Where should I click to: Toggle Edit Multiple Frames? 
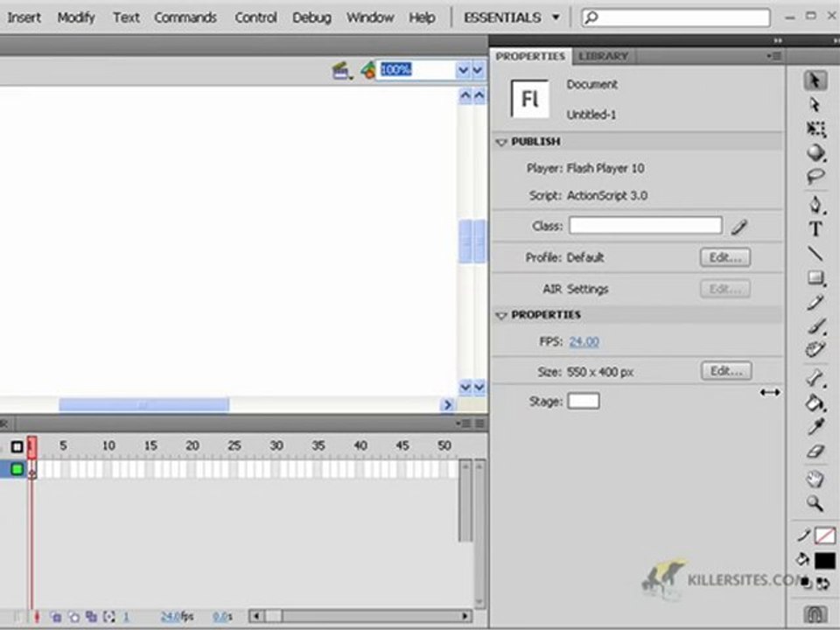[x=92, y=617]
